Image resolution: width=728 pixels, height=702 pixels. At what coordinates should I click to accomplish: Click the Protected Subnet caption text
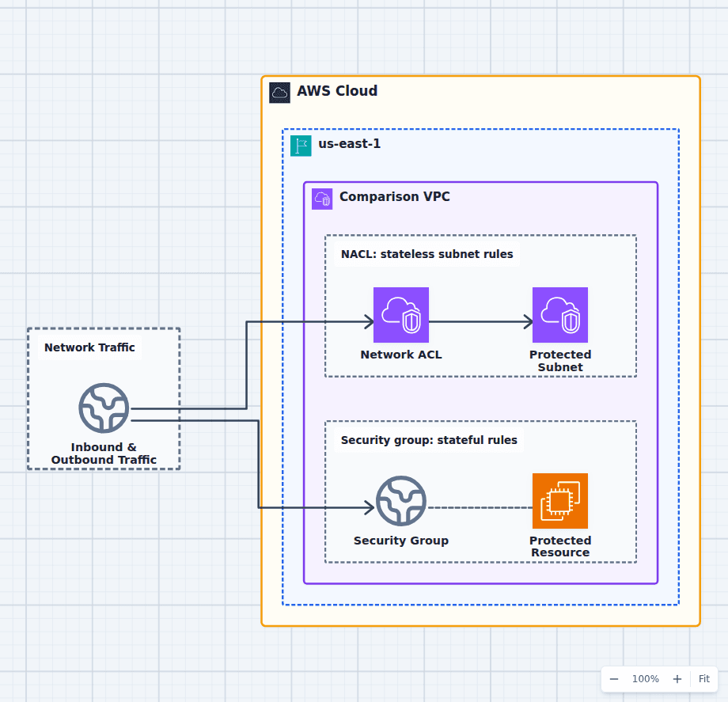[x=560, y=361]
